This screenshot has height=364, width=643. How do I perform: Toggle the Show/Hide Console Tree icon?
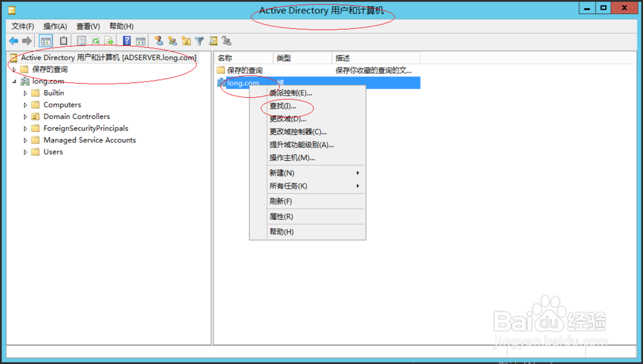click(46, 41)
